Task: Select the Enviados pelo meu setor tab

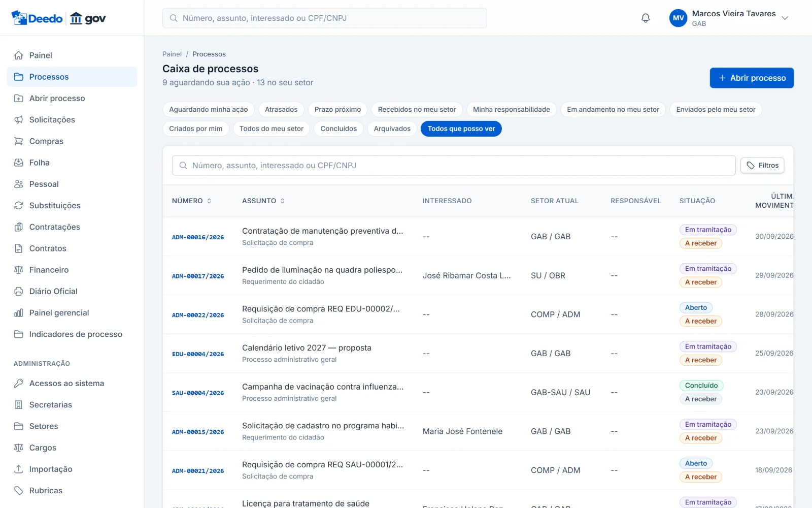Action: [716, 110]
